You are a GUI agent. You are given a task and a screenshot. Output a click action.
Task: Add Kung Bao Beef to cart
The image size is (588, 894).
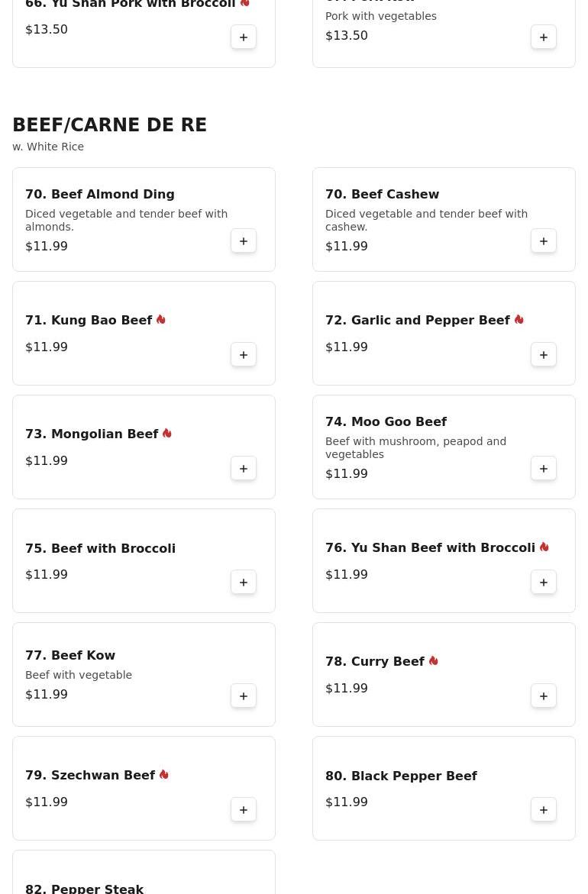244,355
